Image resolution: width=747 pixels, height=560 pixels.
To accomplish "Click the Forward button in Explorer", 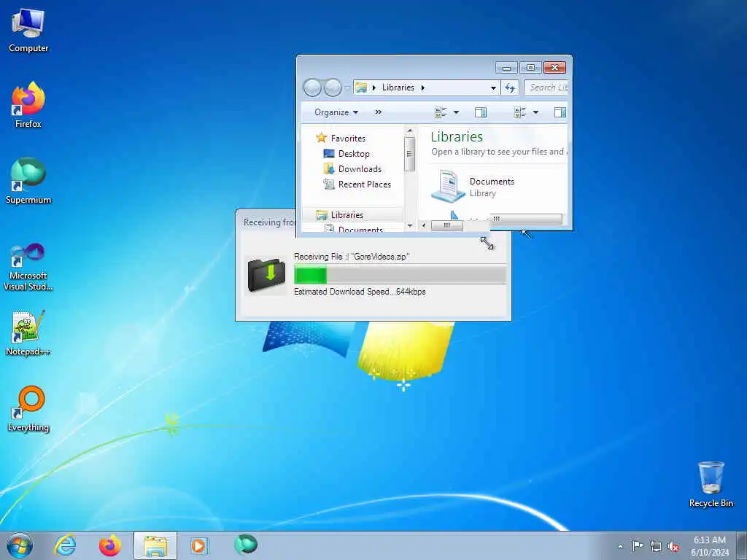I will click(333, 87).
